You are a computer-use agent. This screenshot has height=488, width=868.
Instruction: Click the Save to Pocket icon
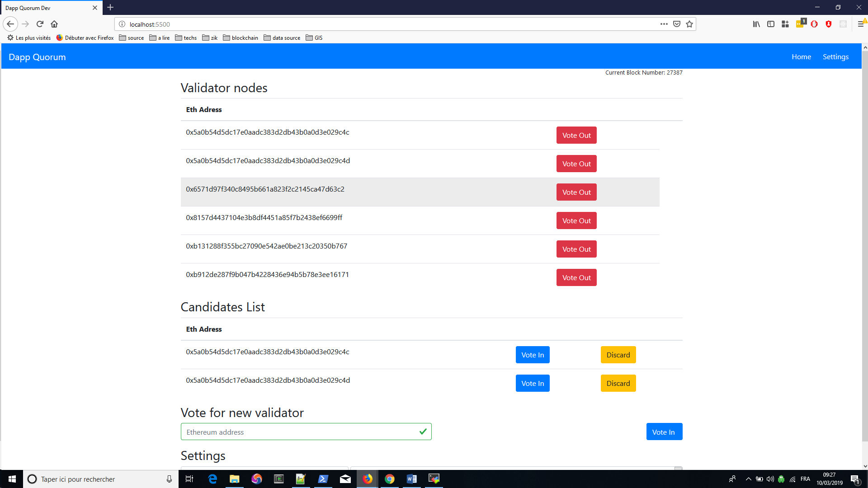pyautogui.click(x=677, y=24)
